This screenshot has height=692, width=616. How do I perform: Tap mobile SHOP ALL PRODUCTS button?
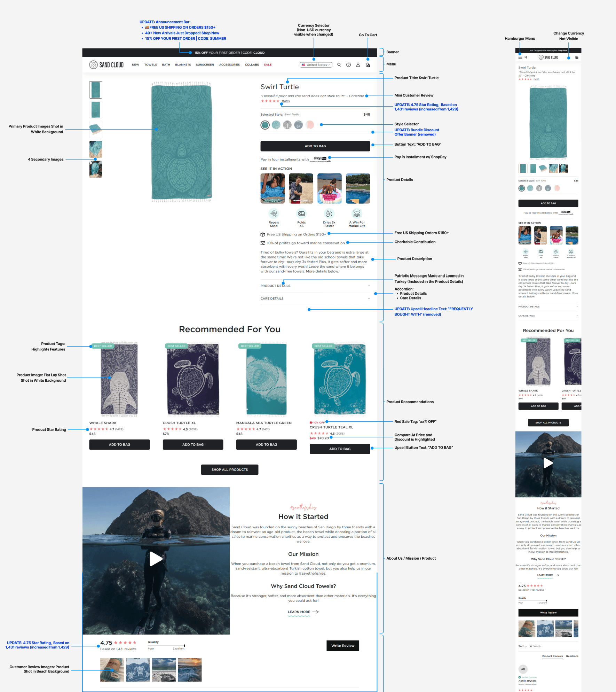click(x=548, y=422)
